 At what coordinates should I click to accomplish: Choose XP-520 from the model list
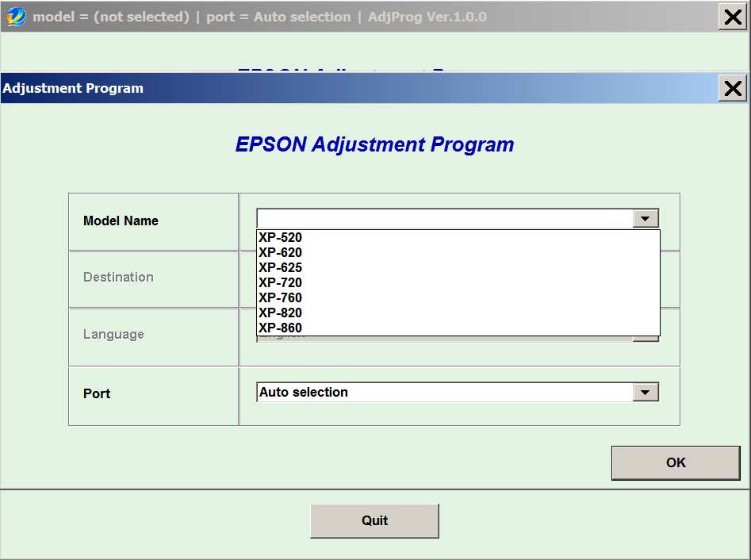(458, 237)
